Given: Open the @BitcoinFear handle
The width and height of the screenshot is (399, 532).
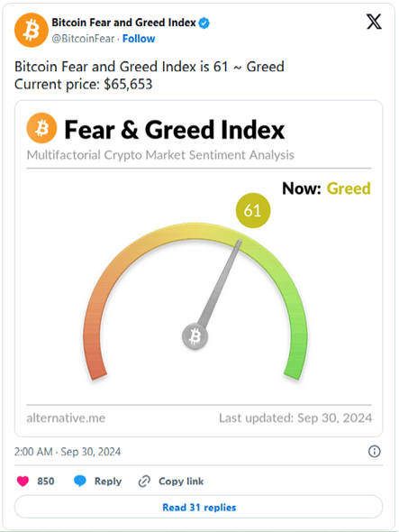Looking at the screenshot, I should (x=83, y=39).
